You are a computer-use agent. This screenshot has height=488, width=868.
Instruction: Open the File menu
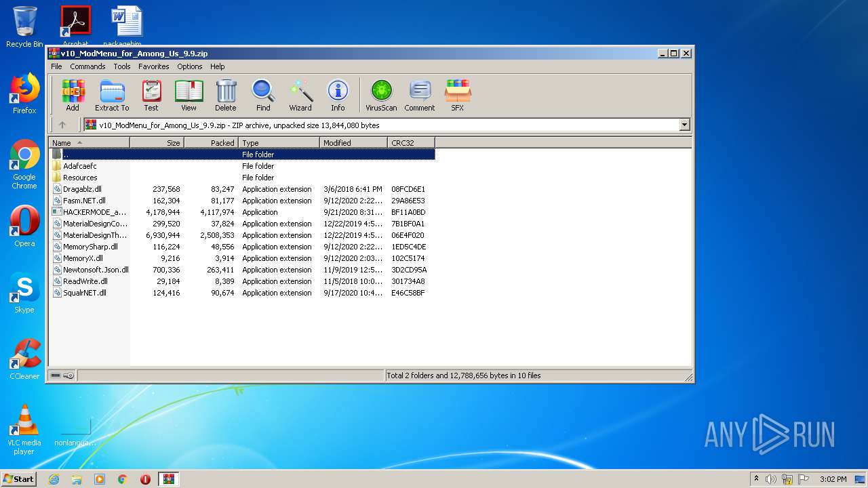tap(56, 66)
